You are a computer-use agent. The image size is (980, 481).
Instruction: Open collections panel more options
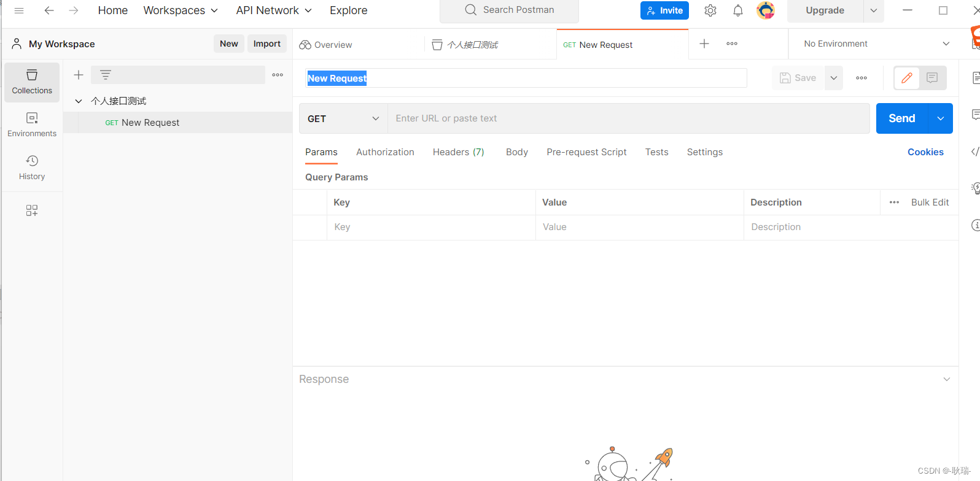[x=278, y=75]
